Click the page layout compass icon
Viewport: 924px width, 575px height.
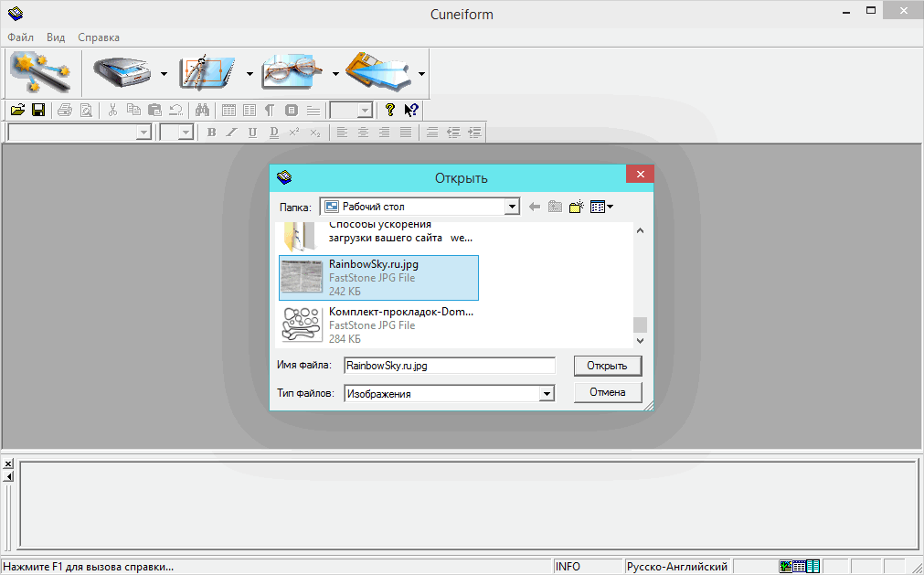[207, 72]
